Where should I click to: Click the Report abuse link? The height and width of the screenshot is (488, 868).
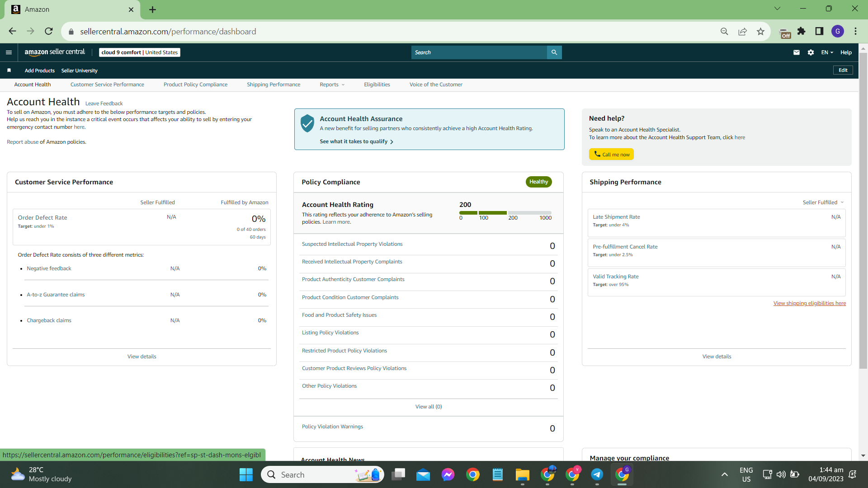pos(23,142)
